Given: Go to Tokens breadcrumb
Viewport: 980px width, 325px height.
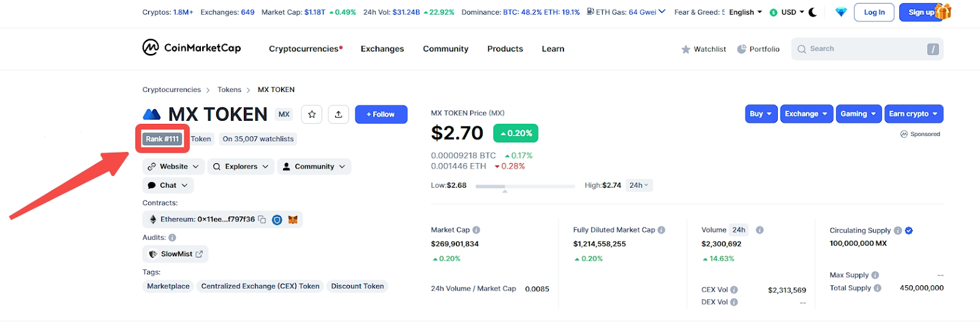Looking at the screenshot, I should tap(229, 90).
